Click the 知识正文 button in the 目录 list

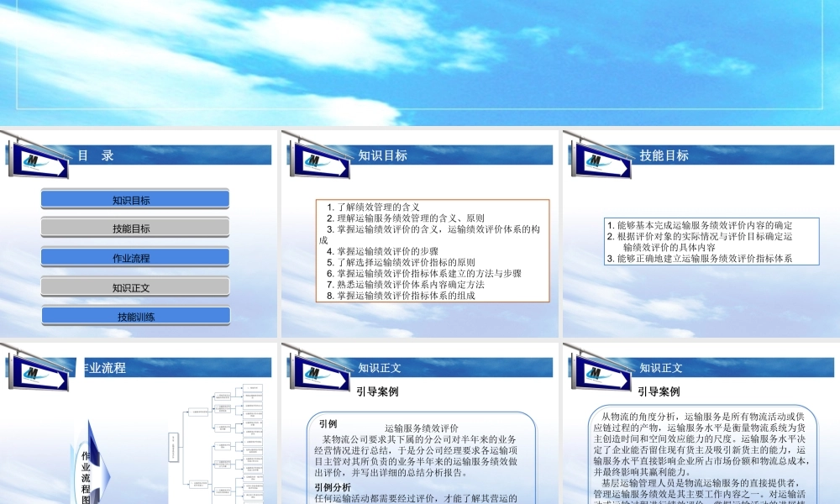[x=134, y=286]
